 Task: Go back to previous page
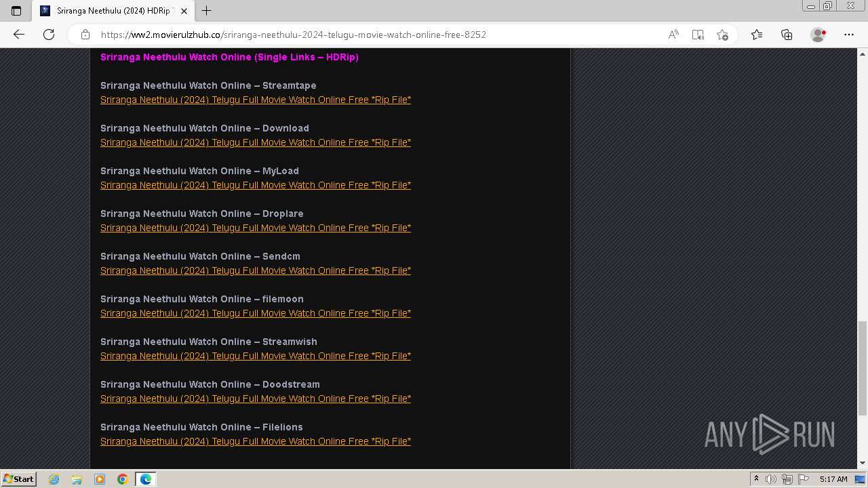(x=19, y=35)
